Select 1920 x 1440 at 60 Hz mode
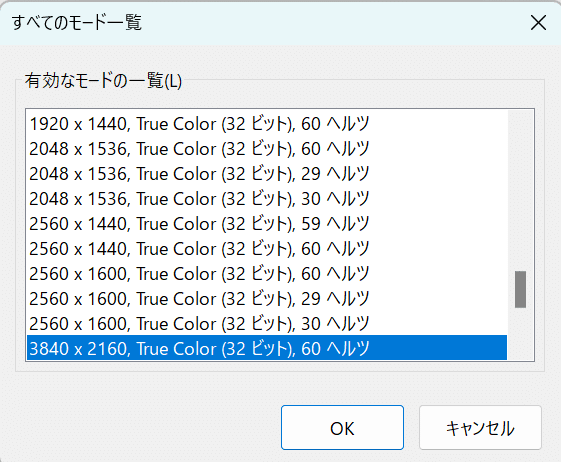 pos(267,124)
